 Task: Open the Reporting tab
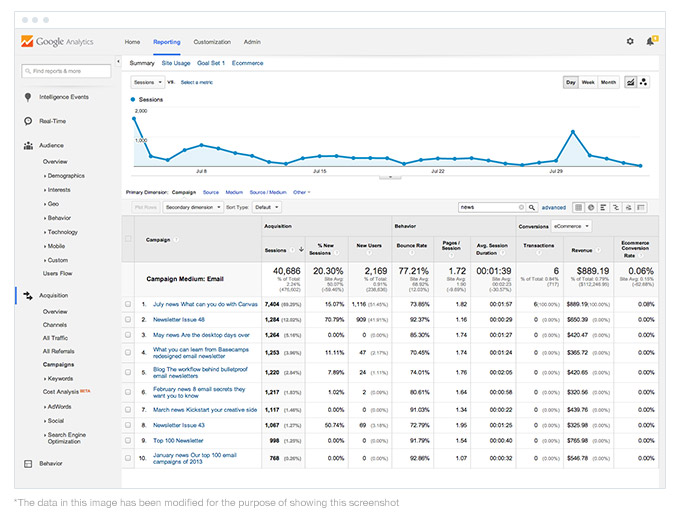(167, 42)
